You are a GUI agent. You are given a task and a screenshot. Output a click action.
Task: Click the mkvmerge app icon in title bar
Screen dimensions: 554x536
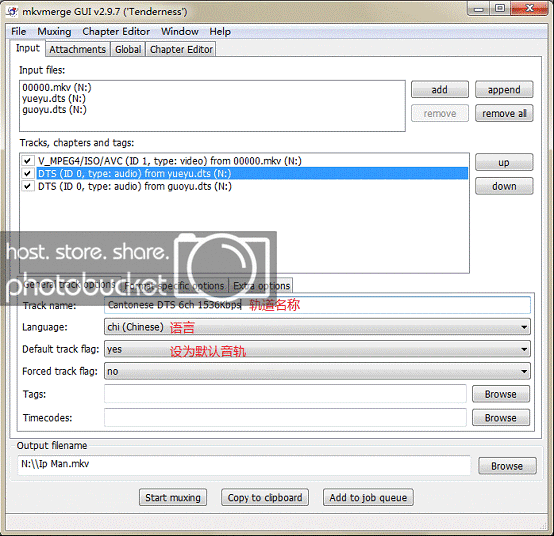pos(12,12)
